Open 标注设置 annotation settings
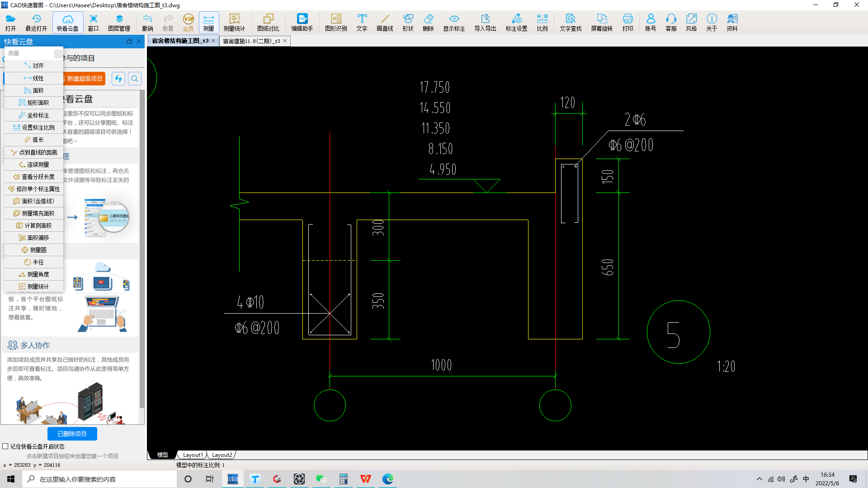The width and height of the screenshot is (868, 488). (516, 22)
